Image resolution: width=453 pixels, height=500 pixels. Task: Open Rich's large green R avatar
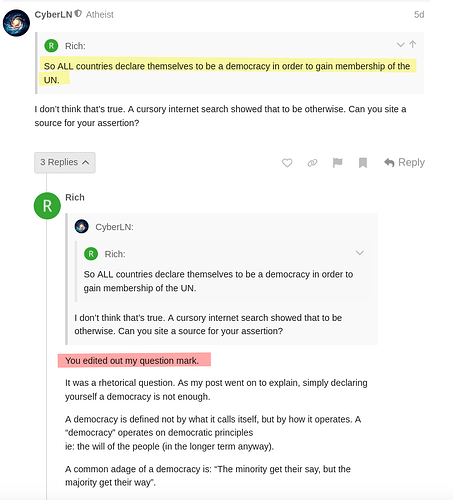click(x=47, y=206)
